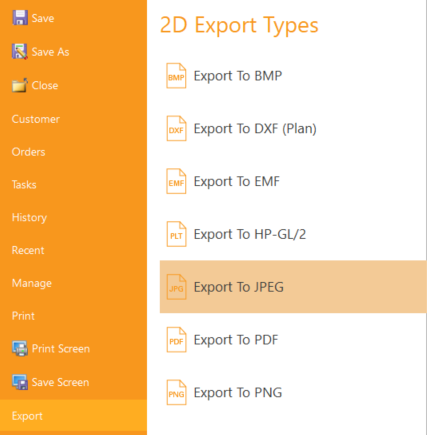The width and height of the screenshot is (427, 435).
Task: Click the BMP file icon
Action: 176,76
